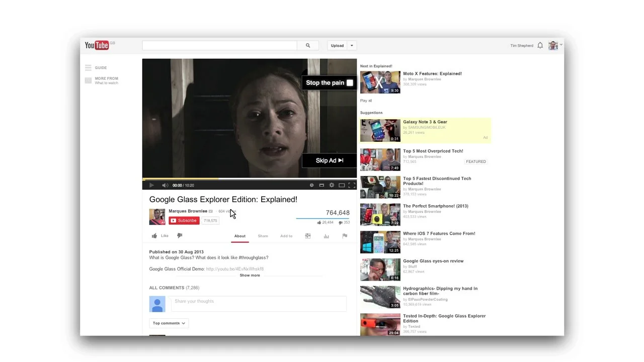The width and height of the screenshot is (644, 362).
Task: Open the Marques Brownlee channel name link
Action: (188, 211)
